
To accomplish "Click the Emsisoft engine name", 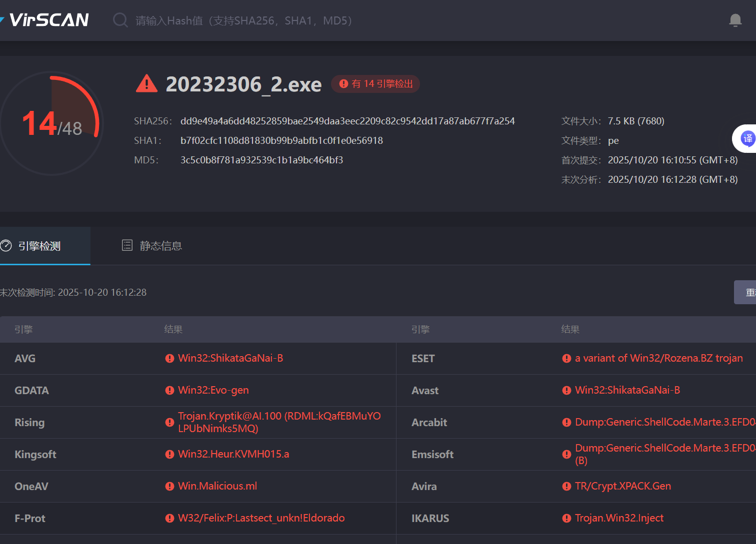I will click(432, 455).
